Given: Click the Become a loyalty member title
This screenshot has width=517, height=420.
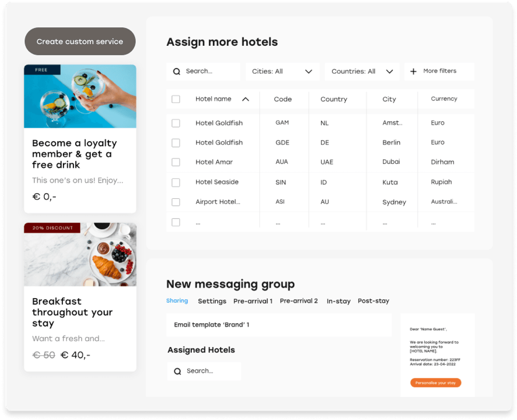Looking at the screenshot, I should tap(75, 154).
